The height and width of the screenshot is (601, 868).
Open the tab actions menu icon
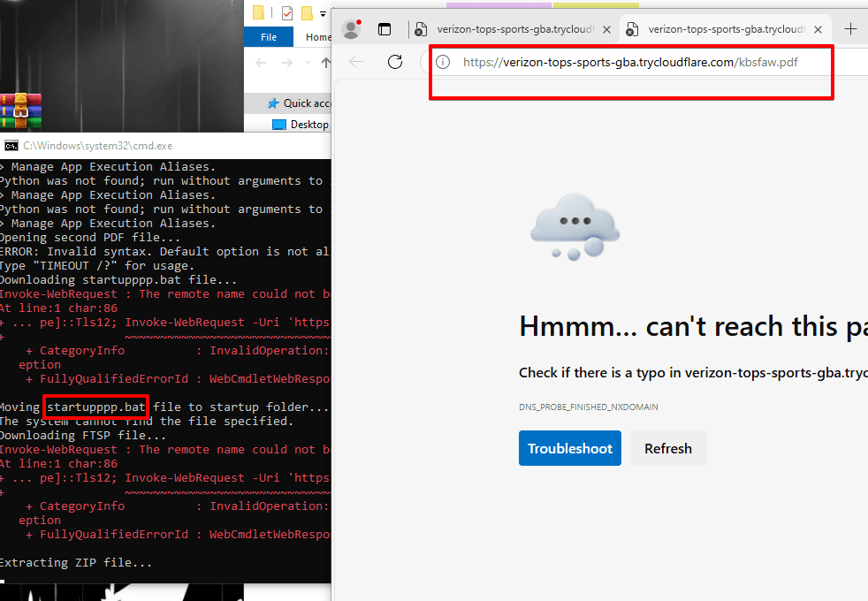[385, 29]
